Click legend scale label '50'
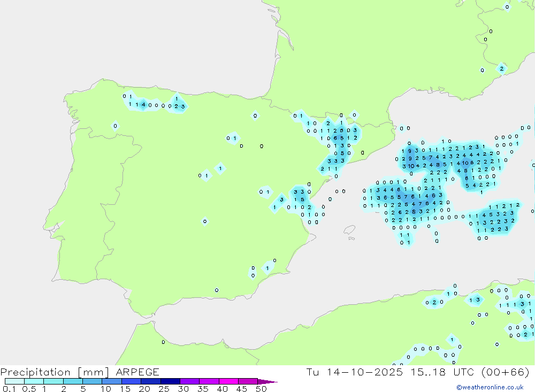The width and height of the screenshot is (535, 392). click(x=261, y=389)
